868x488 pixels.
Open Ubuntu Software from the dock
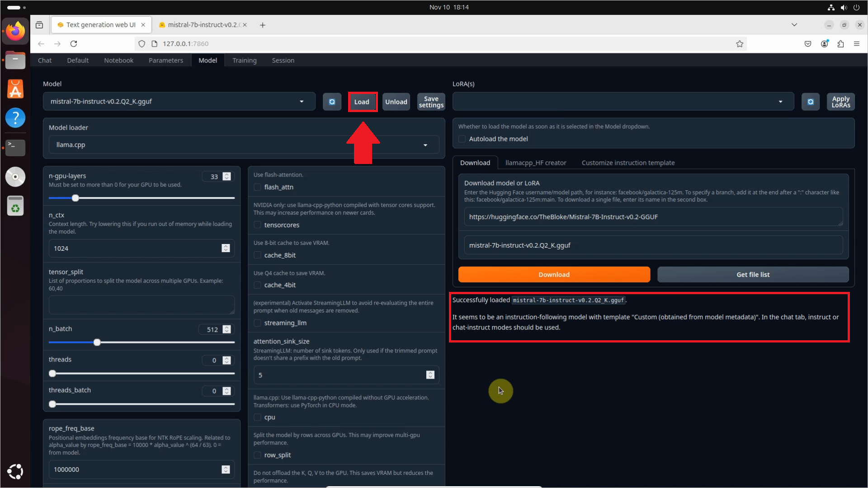pos(15,89)
